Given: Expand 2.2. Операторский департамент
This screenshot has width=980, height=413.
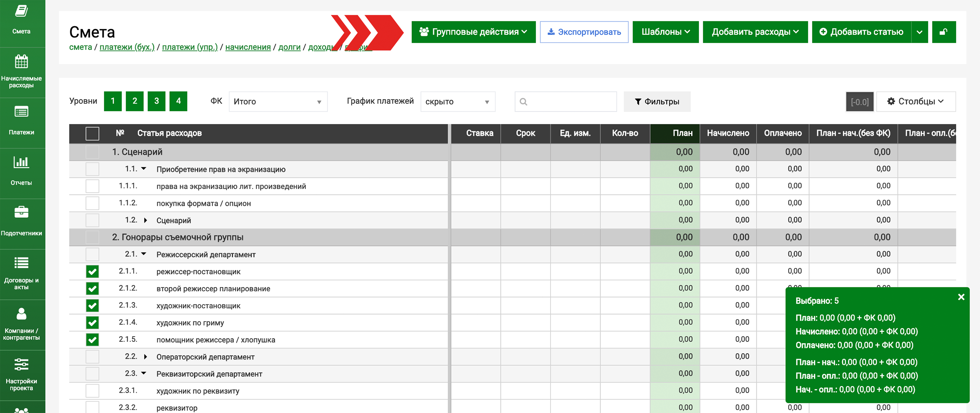Looking at the screenshot, I should click(x=145, y=357).
